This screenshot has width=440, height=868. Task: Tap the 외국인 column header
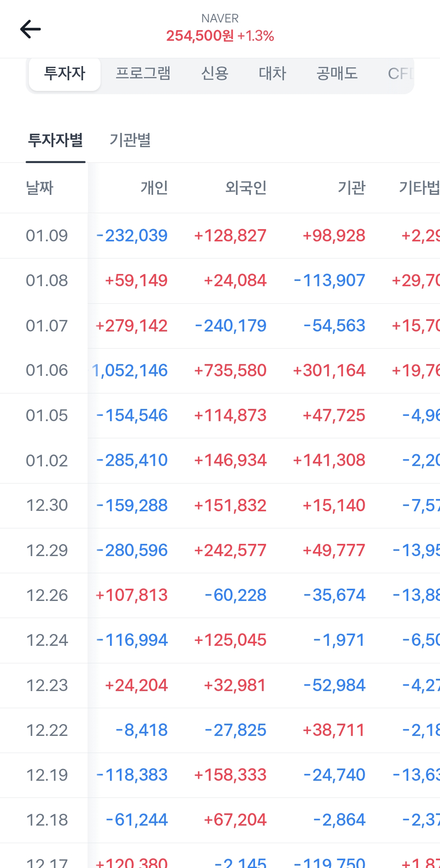coord(246,188)
